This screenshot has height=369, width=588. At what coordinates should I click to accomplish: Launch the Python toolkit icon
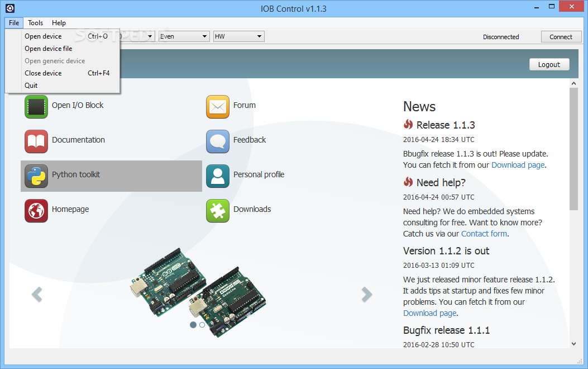(x=36, y=176)
